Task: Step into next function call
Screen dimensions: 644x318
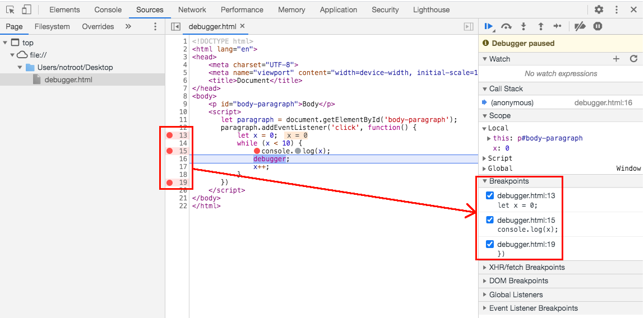Action: pyautogui.click(x=523, y=27)
